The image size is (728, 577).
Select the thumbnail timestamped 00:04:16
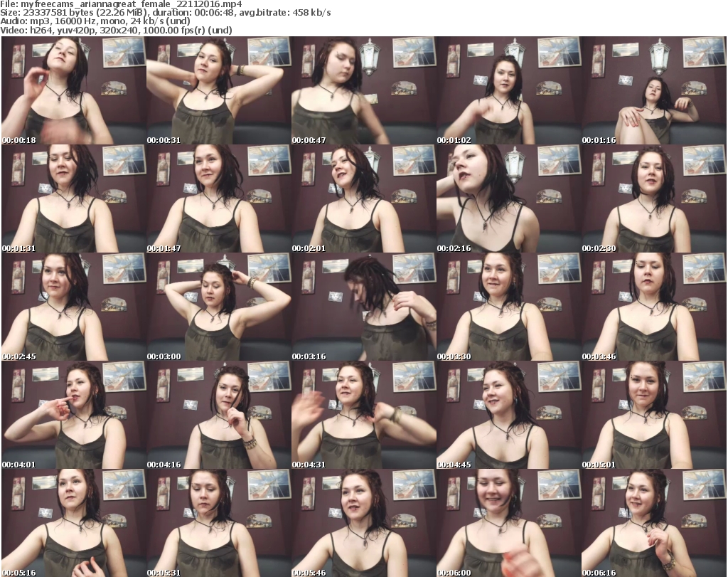coord(219,415)
